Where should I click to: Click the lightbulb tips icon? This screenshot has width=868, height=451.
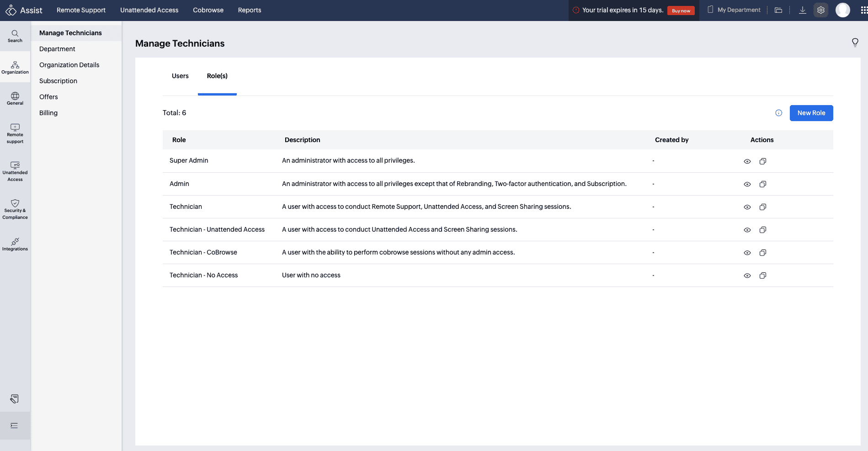pos(855,42)
